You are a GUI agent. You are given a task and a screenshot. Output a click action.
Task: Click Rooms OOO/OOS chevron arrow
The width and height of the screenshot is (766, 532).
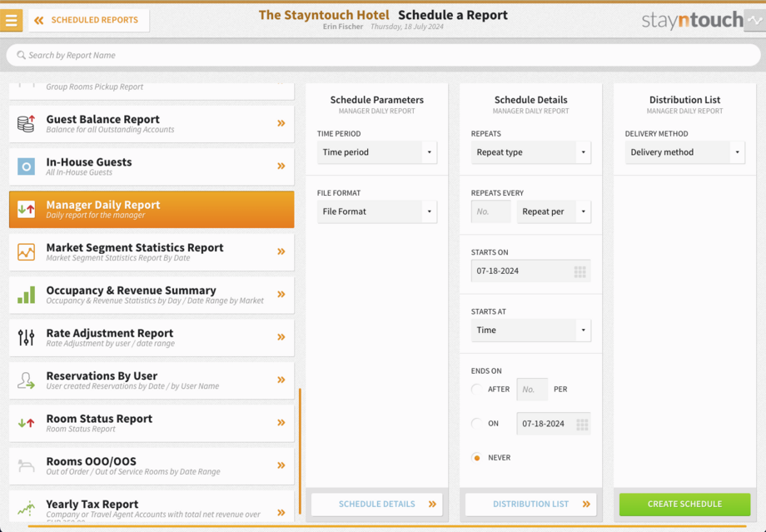tap(281, 465)
